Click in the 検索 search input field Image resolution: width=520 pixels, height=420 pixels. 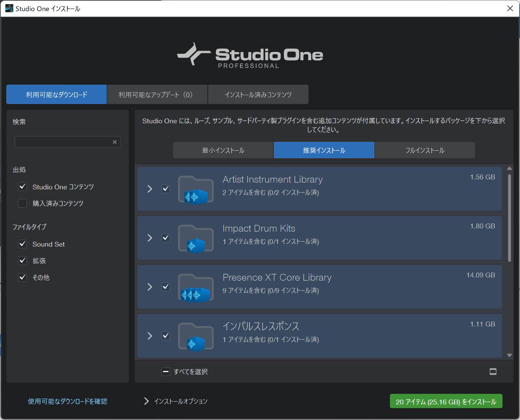click(63, 142)
